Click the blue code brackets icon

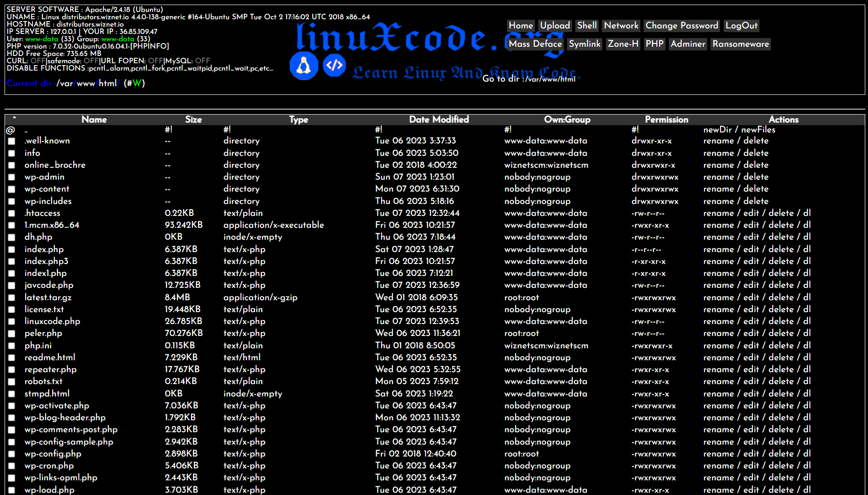point(334,65)
